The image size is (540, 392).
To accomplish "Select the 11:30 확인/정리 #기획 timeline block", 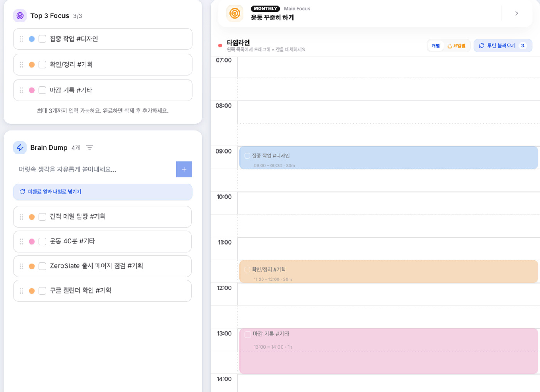I will (x=388, y=272).
